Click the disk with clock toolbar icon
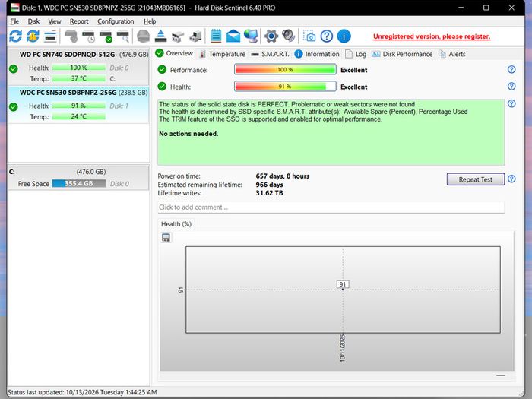This screenshot has height=399, width=532. (89, 36)
